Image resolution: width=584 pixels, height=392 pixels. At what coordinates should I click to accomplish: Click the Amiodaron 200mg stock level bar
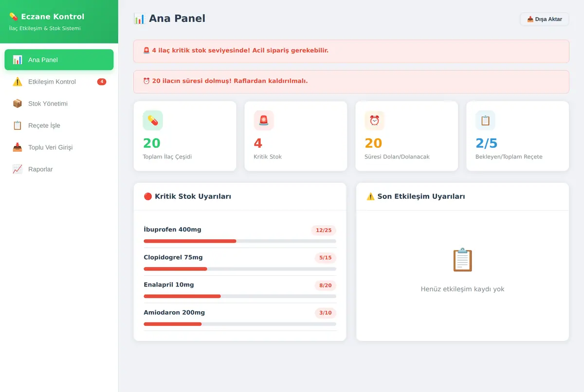coord(240,324)
